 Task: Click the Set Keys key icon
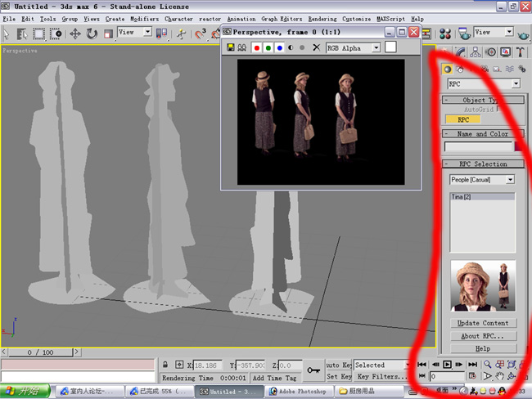[x=313, y=370]
